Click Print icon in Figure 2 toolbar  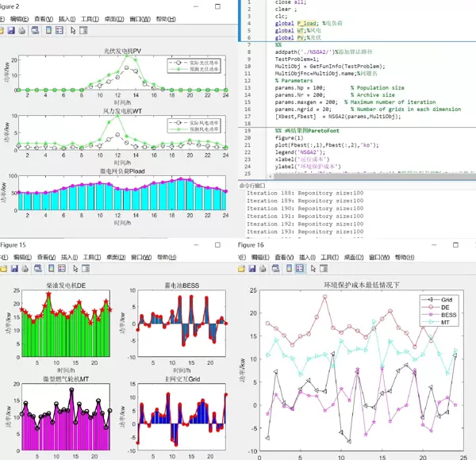tap(22, 31)
